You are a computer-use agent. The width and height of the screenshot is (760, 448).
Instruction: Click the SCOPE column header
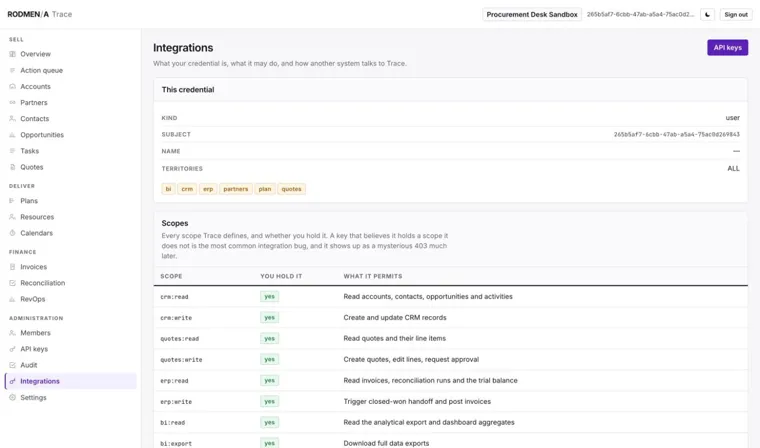pos(171,276)
